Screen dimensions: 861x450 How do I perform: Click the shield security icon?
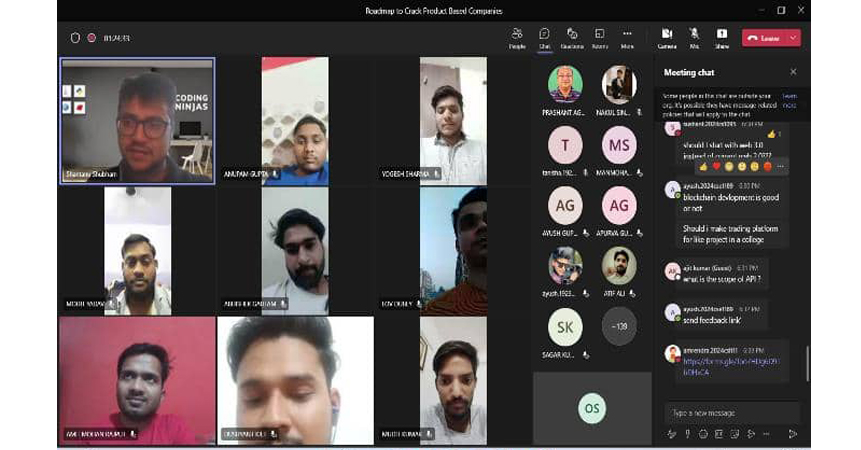tap(75, 38)
